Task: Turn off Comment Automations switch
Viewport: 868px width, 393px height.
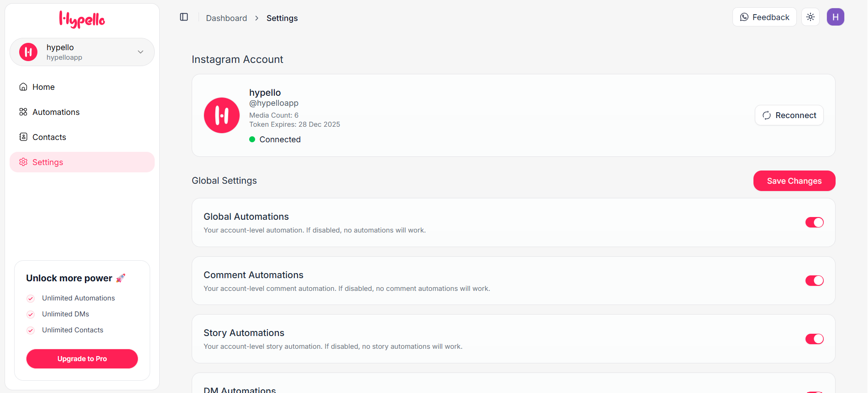Action: (x=814, y=281)
